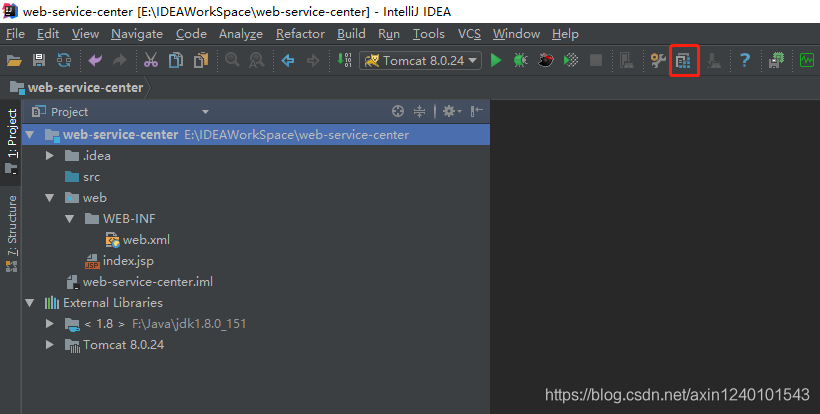This screenshot has width=820, height=414.
Task: Click the green-chip save icon in toolbar
Action: 776,61
